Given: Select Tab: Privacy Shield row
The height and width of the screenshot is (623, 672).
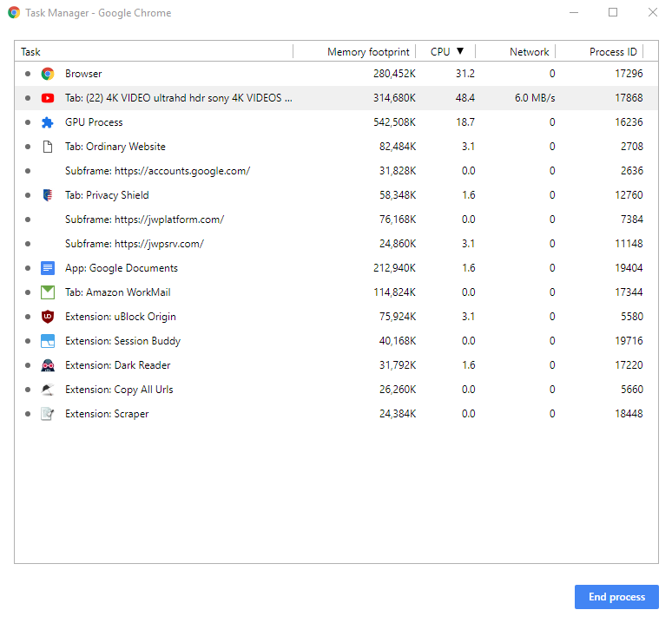Looking at the screenshot, I should tap(336, 195).
